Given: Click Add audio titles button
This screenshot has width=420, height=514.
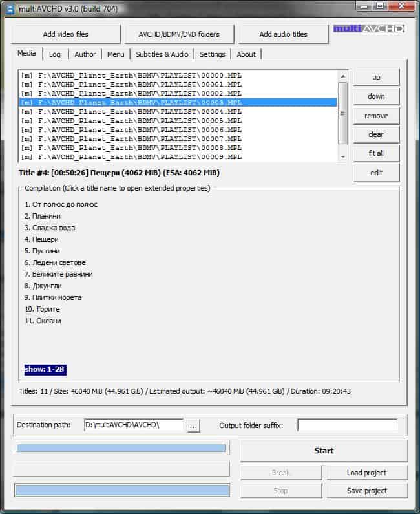Looking at the screenshot, I should click(284, 34).
